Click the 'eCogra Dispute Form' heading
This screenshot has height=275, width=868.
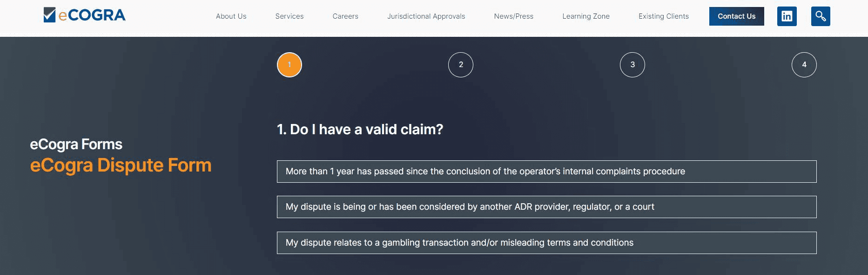tap(121, 165)
